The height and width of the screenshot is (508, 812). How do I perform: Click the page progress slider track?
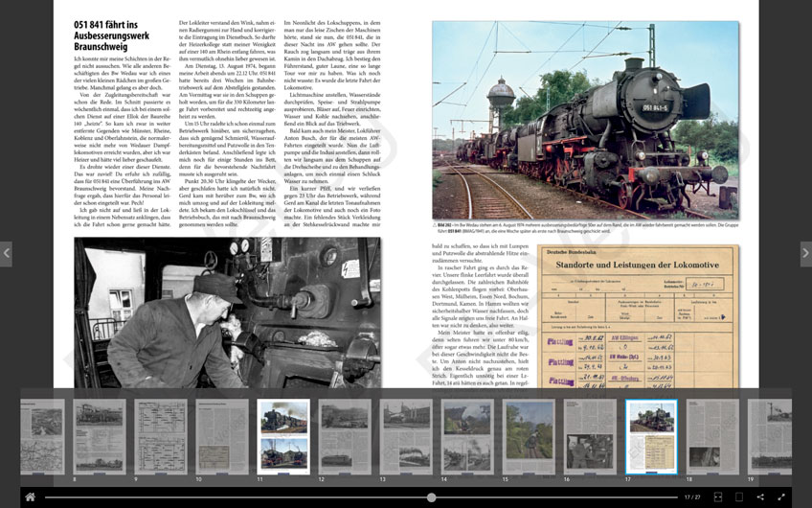coord(361,497)
